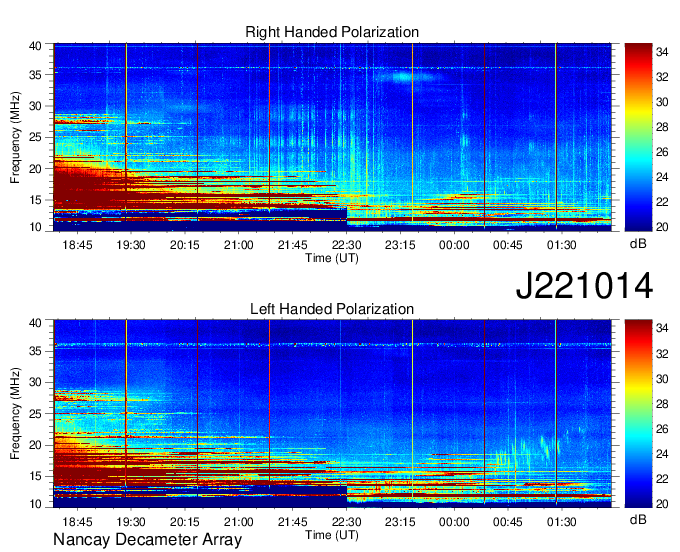680x552 pixels.
Task: Click the "35" frequency tick on the Right Handed plot
Action: click(x=35, y=75)
